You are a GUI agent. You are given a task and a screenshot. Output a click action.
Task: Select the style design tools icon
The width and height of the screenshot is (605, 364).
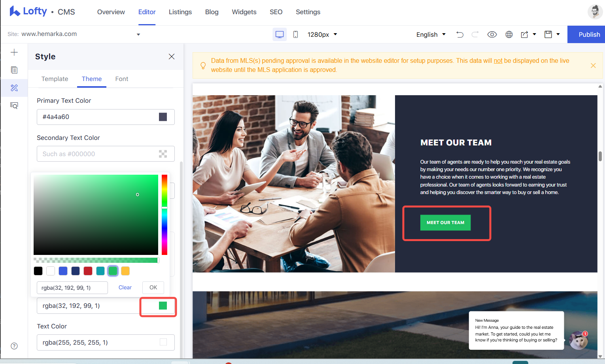pos(14,88)
